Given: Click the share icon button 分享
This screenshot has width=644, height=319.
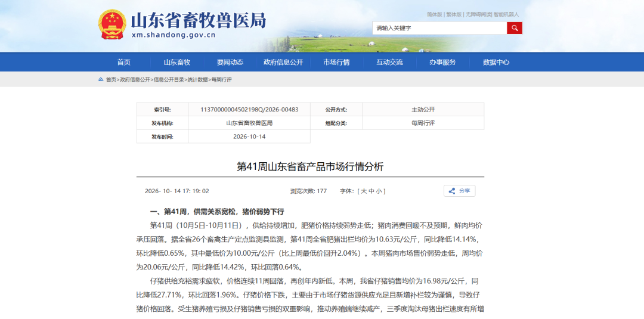Looking at the screenshot, I should point(459,191).
